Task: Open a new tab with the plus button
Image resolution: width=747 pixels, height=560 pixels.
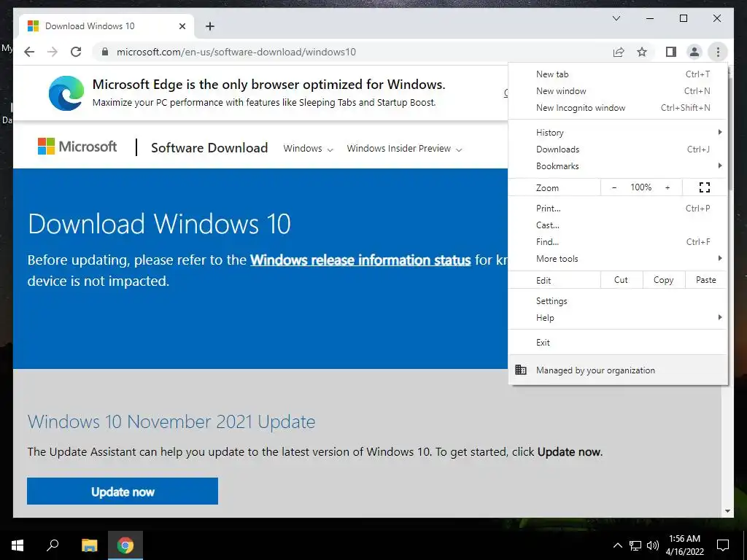Action: point(209,26)
